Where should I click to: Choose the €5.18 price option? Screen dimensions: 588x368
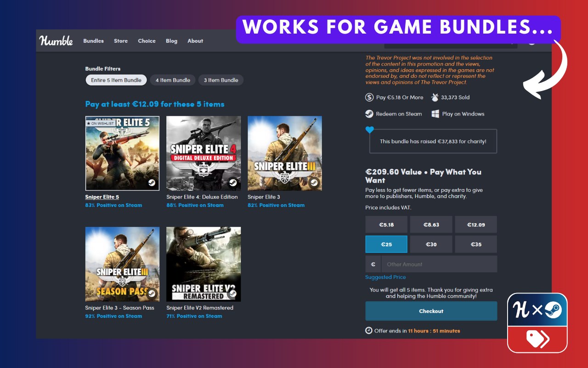[386, 225]
